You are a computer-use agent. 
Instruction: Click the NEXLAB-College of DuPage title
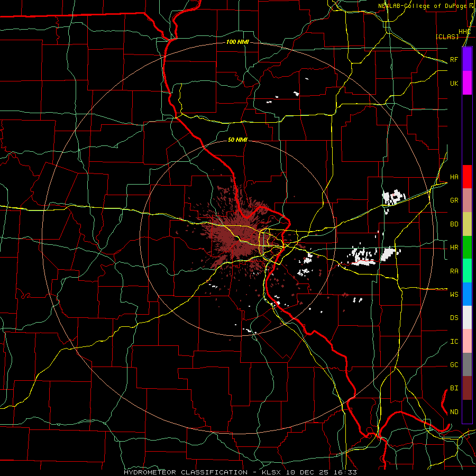[422, 6]
